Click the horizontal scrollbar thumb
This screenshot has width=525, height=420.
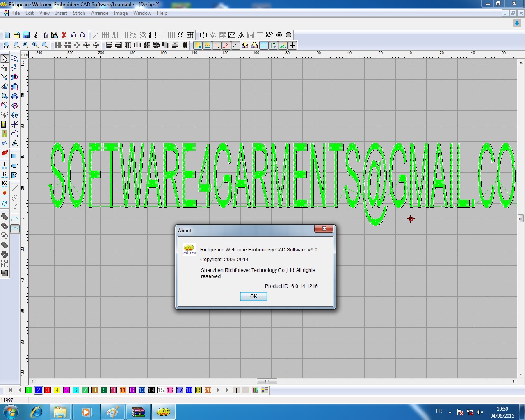[267, 381]
